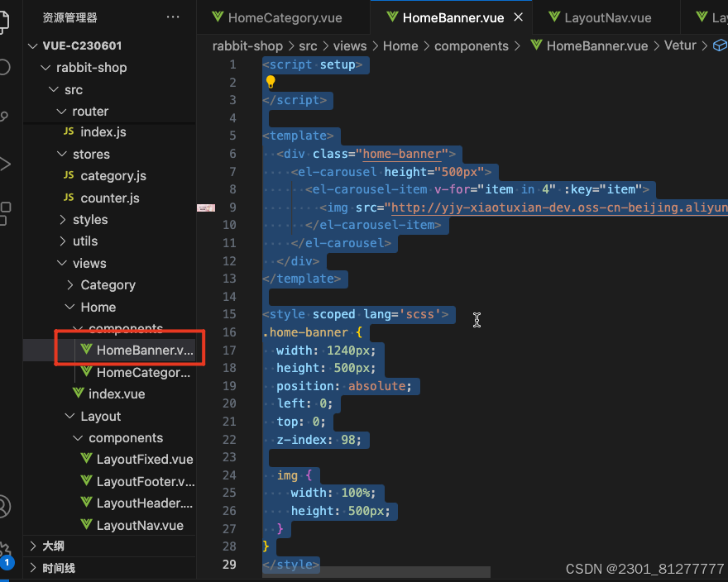
Task: Collapse the stores folder
Action: 62,154
